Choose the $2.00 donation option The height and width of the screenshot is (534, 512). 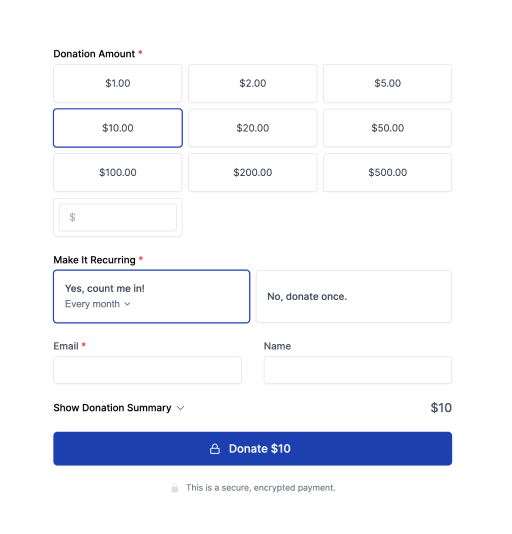click(252, 83)
